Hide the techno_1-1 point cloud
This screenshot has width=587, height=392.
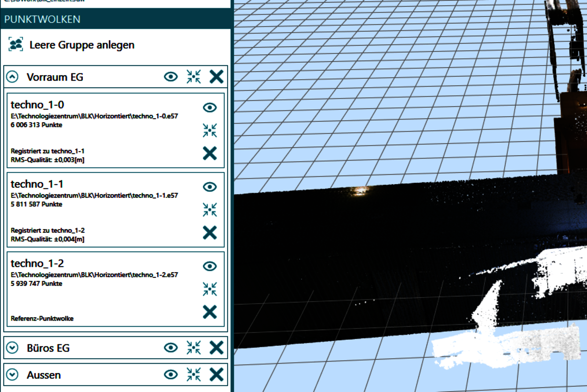[x=210, y=187]
